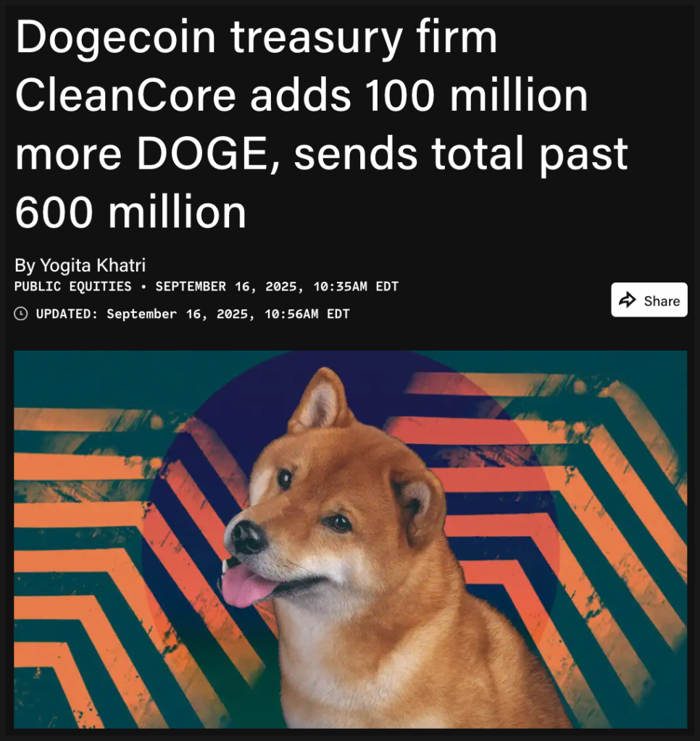Click the share arrow icon

click(x=628, y=300)
